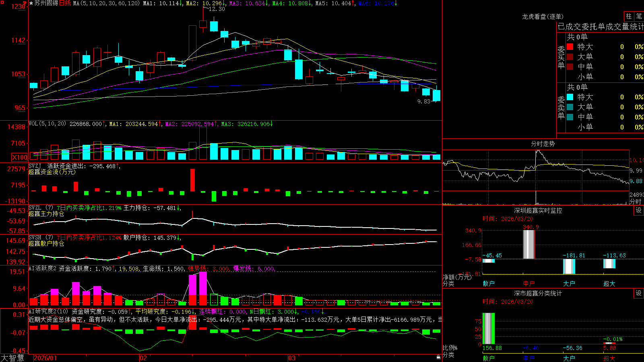Click the star icon before 苏州固锝
The image size is (644, 362).
[31, 3]
